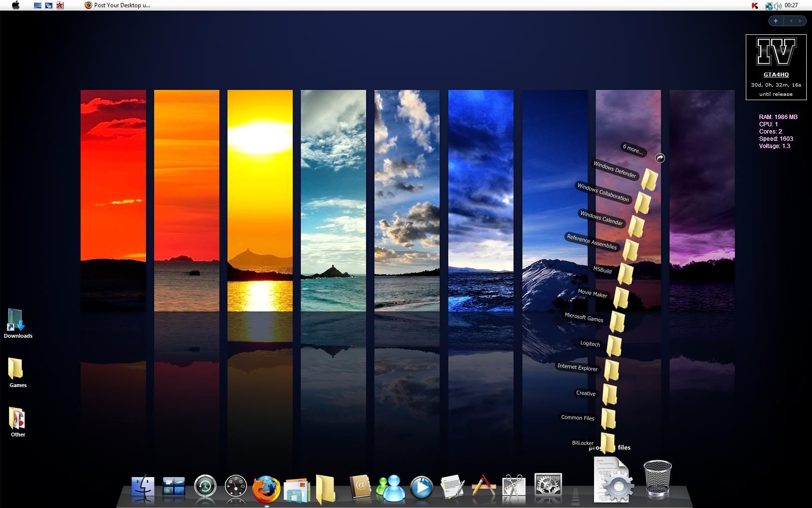
Task: Click the GTA IV logo in countdown gadget
Action: click(776, 52)
